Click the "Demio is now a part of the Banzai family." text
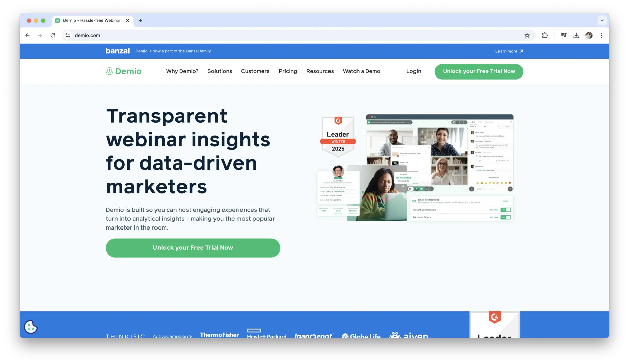629x364 pixels. point(173,51)
